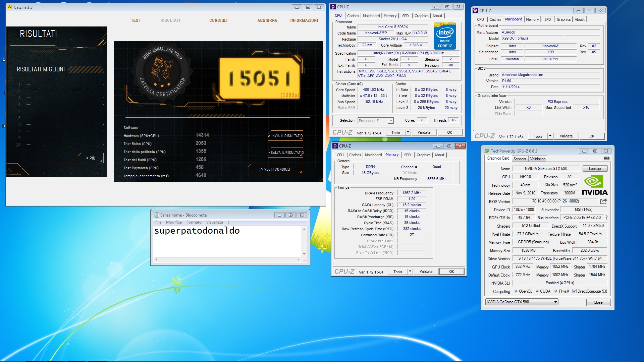The image size is (644, 362).
Task: Click the Notepad vertical scrollbar
Action: [x=304, y=241]
